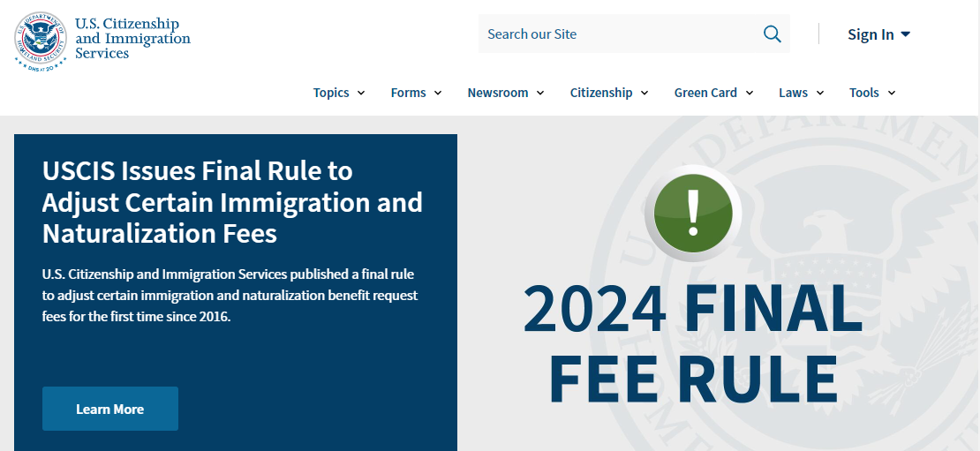Expand the chevron next to Citizenship
The image size is (980, 451).
point(645,93)
